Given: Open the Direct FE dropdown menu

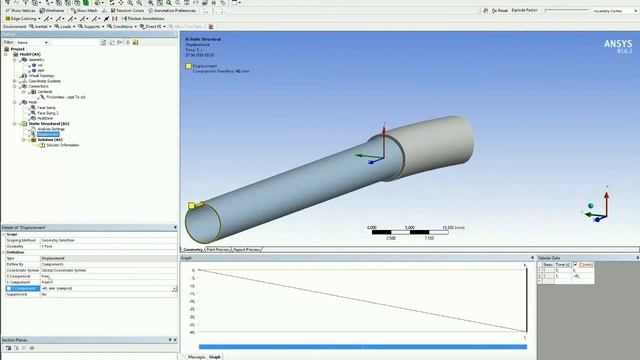Looking at the screenshot, I should tap(153, 27).
